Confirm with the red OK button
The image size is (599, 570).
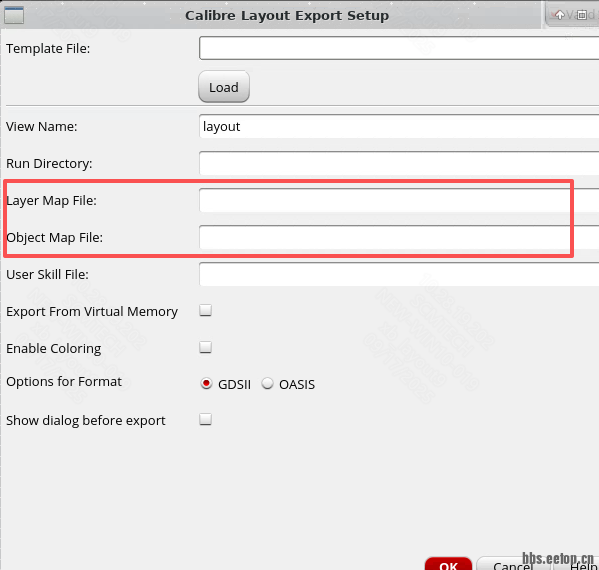pos(448,564)
